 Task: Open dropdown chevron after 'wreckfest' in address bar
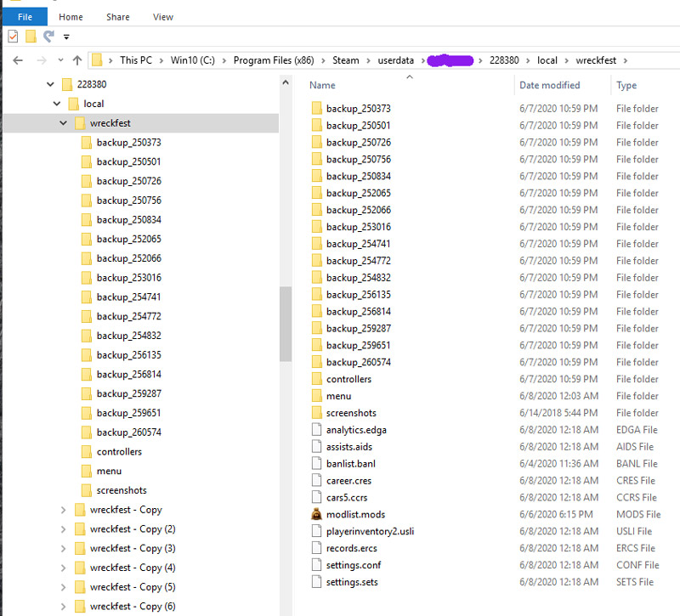click(x=626, y=60)
